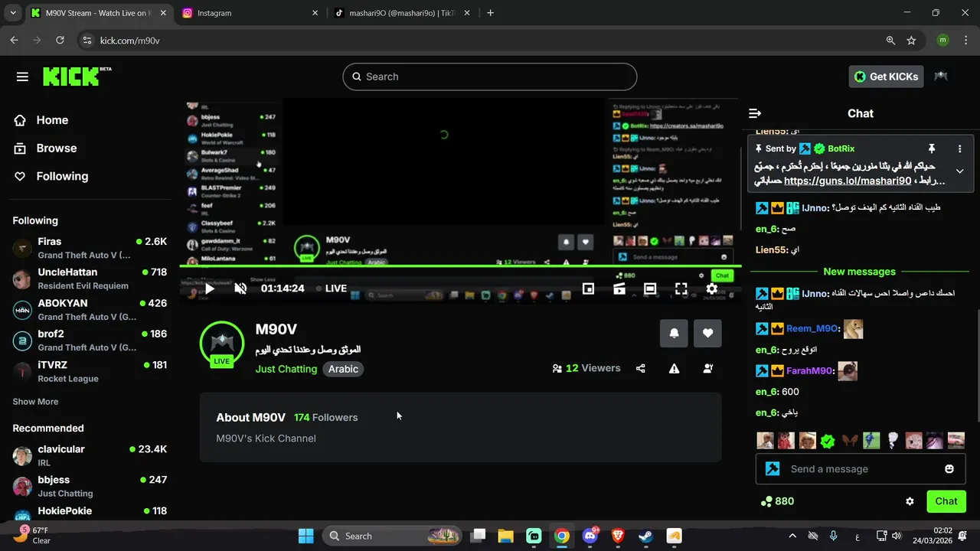
Task: Open the clip creation icon
Action: [619, 289]
